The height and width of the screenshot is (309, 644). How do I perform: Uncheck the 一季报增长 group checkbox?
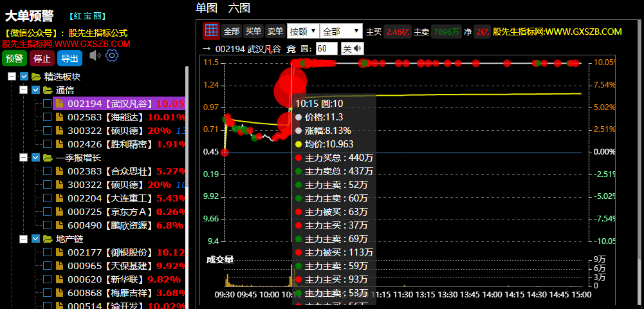click(x=36, y=157)
